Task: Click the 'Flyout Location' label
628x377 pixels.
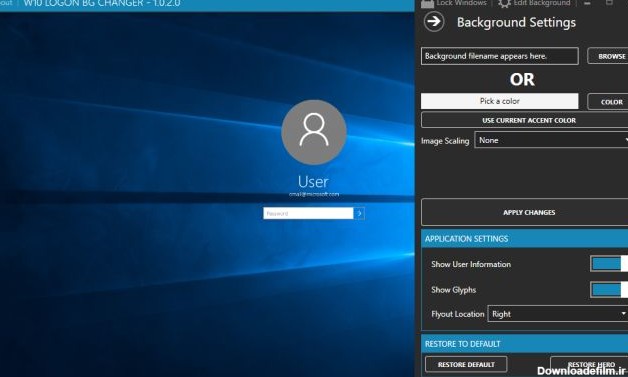Action: coord(458,315)
